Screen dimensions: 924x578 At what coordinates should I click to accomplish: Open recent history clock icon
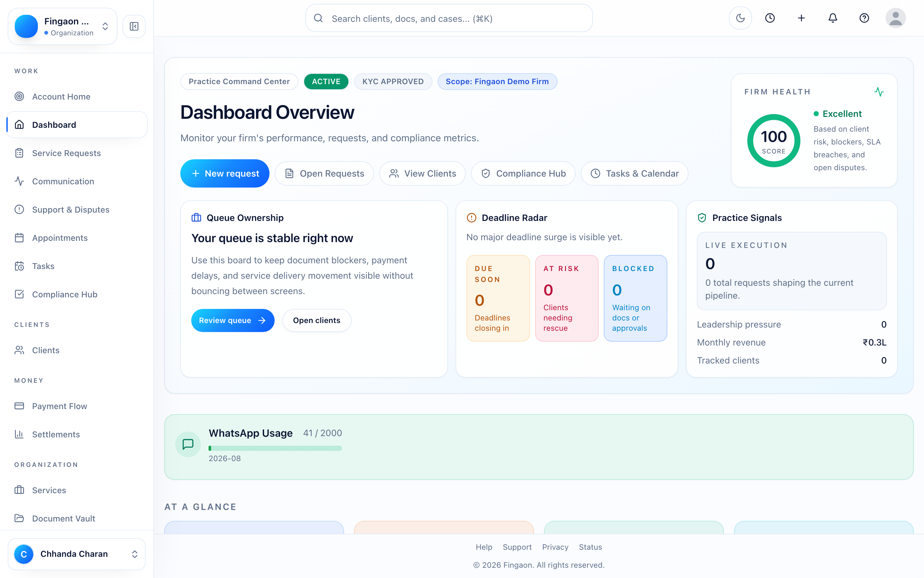[x=770, y=18]
